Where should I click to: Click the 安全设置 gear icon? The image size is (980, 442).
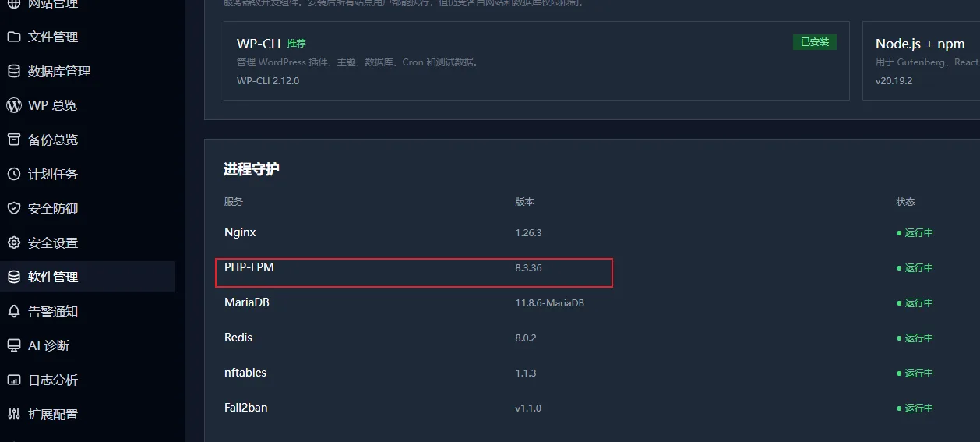click(13, 242)
